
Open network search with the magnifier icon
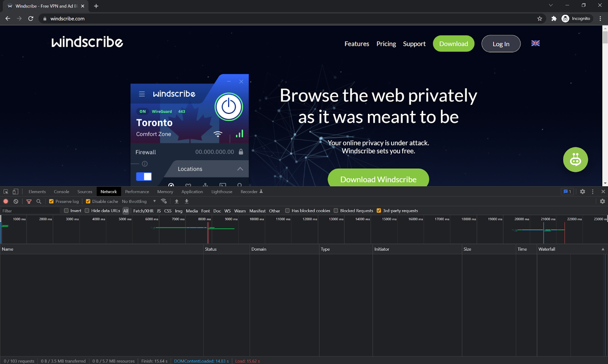coord(39,202)
